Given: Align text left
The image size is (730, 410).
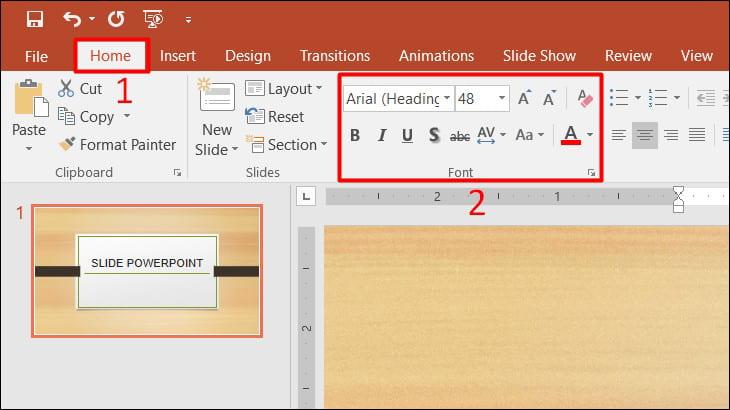Looking at the screenshot, I should pos(619,135).
